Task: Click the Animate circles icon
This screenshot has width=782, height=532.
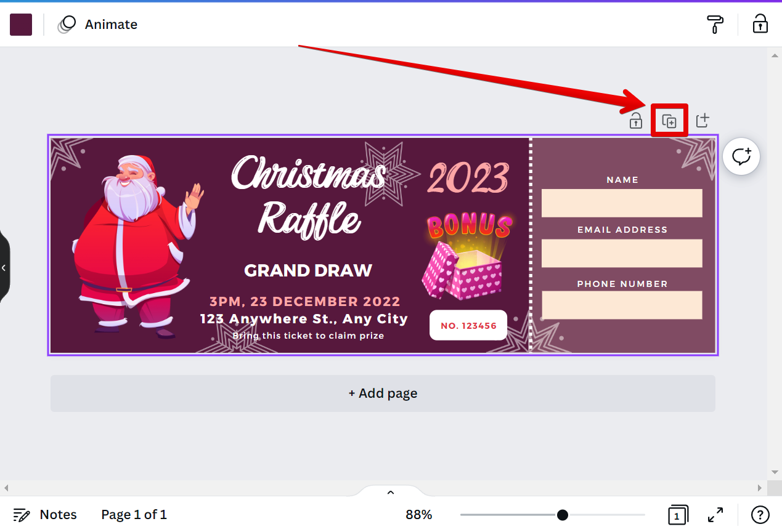Action: 67,24
